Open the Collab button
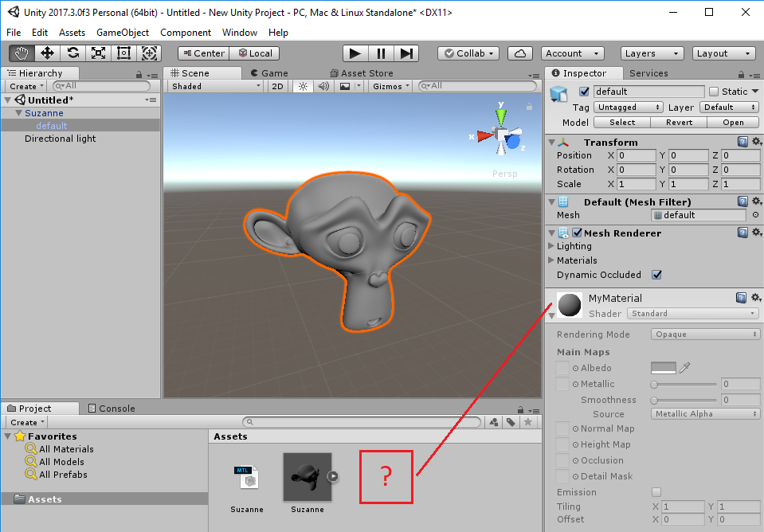764x532 pixels. pyautogui.click(x=468, y=53)
